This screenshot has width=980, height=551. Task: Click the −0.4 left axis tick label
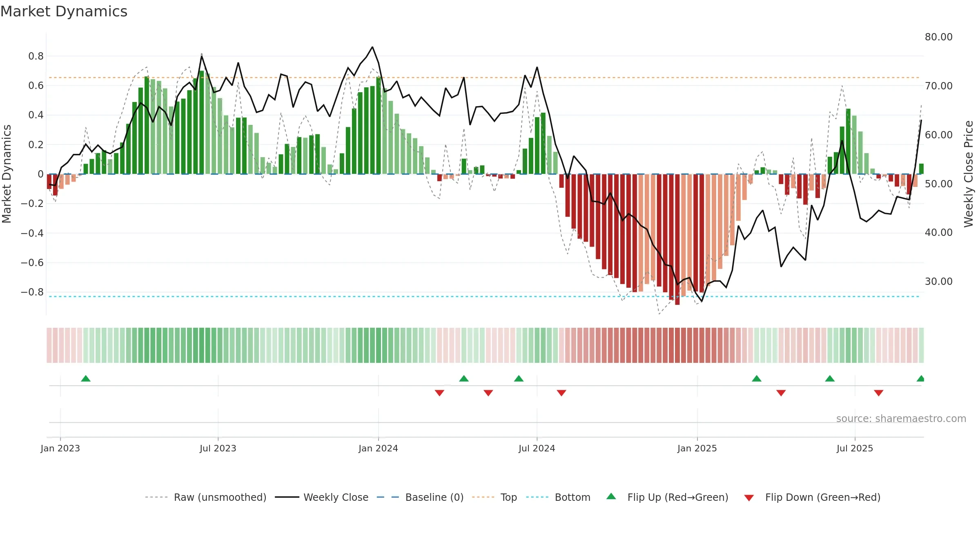tap(32, 233)
